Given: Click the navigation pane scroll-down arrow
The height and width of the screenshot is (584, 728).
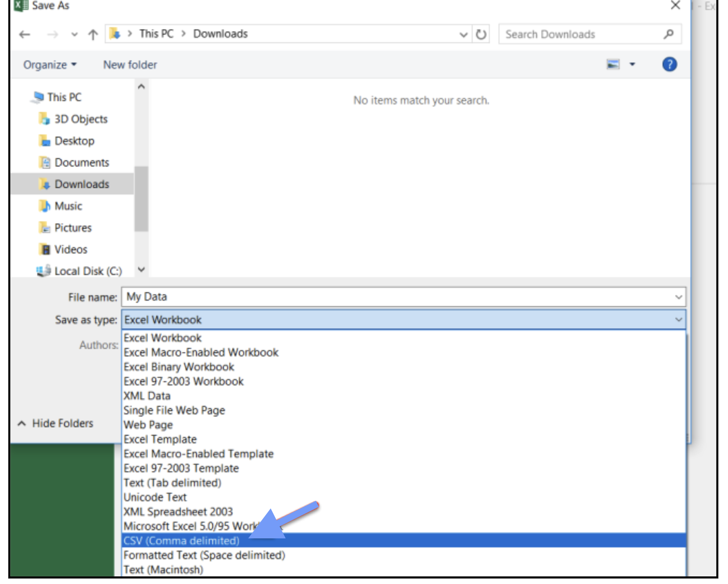Looking at the screenshot, I should click(x=141, y=269).
